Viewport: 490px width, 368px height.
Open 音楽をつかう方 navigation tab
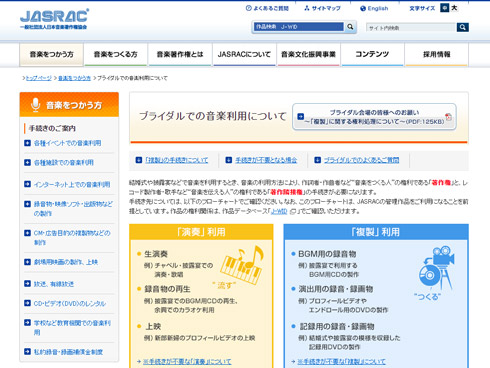pos(51,54)
